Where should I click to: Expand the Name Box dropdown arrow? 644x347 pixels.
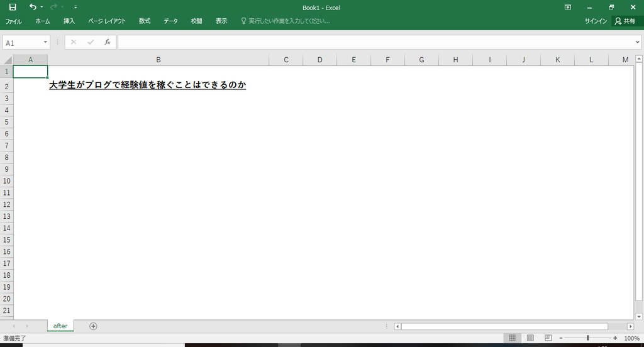(x=45, y=42)
